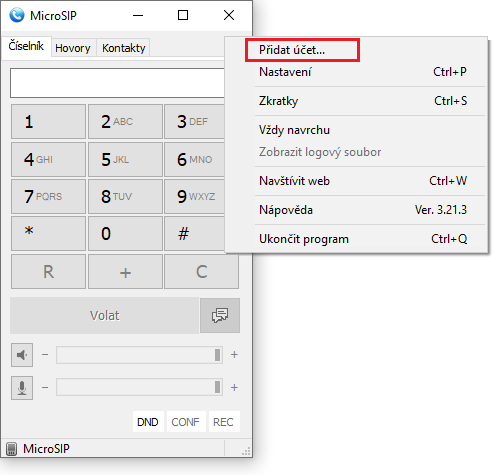Viewport: 493px width, 475px height.
Task: Focus the phone number input field
Action: (117, 83)
